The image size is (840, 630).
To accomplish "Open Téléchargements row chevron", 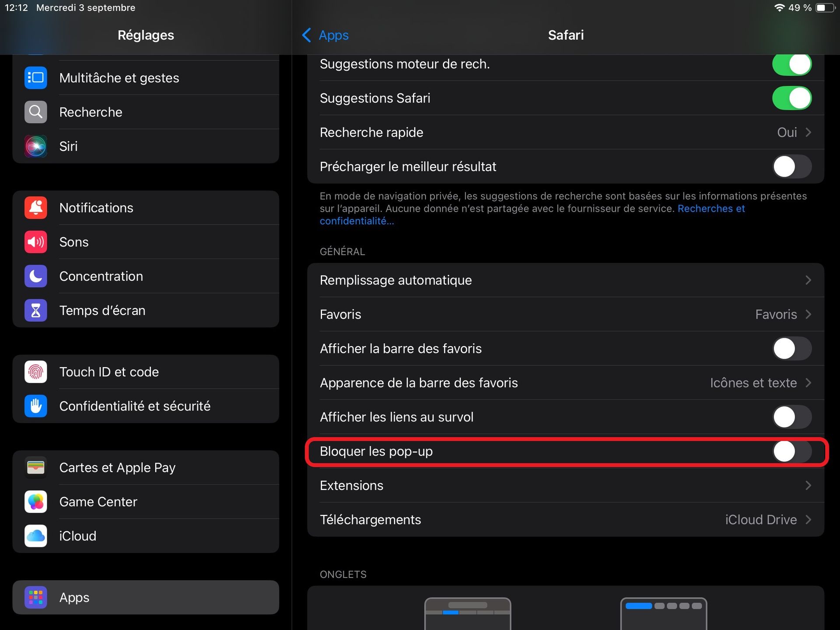I will coord(808,519).
